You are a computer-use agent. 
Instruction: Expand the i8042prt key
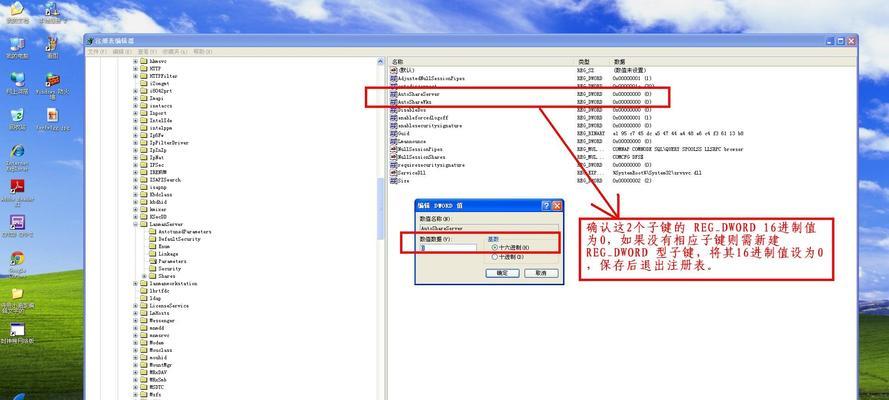[x=136, y=91]
